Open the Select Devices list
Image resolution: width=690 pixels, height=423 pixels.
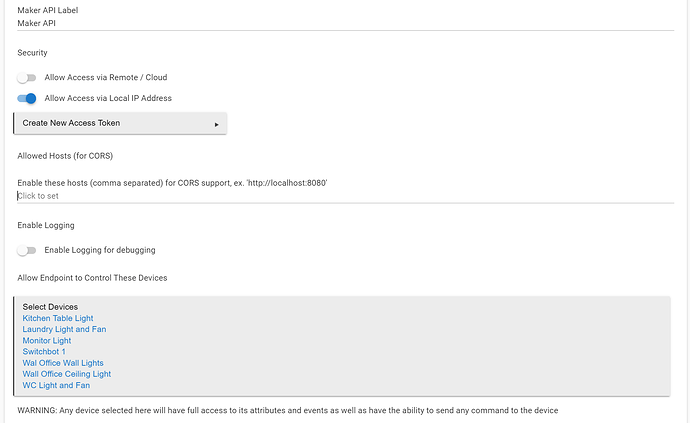[50, 307]
